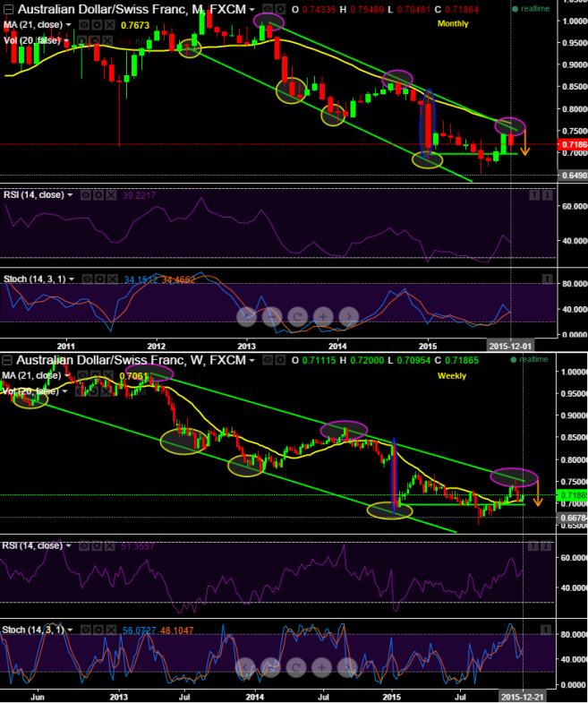Open weekly main series settings gear

click(280, 360)
